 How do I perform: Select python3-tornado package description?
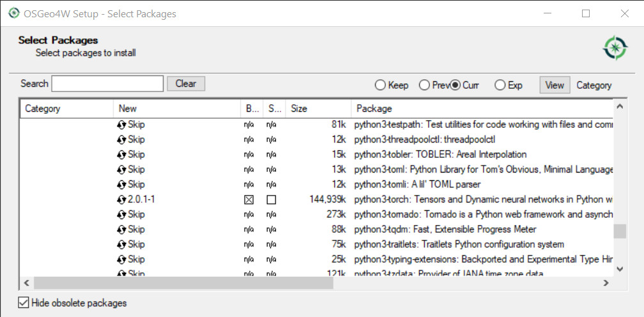[484, 215]
